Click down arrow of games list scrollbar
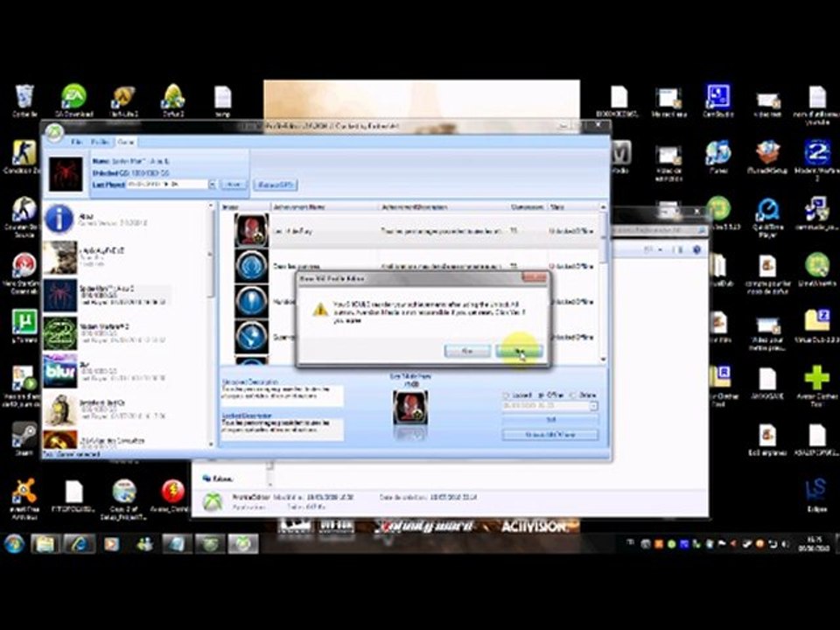Screen dimensions: 840x630 click(211, 444)
